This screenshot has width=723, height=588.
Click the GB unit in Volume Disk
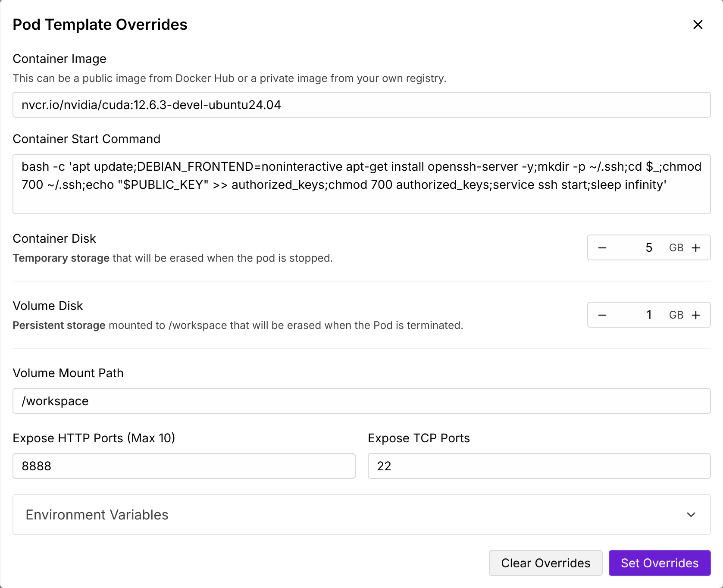[x=676, y=315]
